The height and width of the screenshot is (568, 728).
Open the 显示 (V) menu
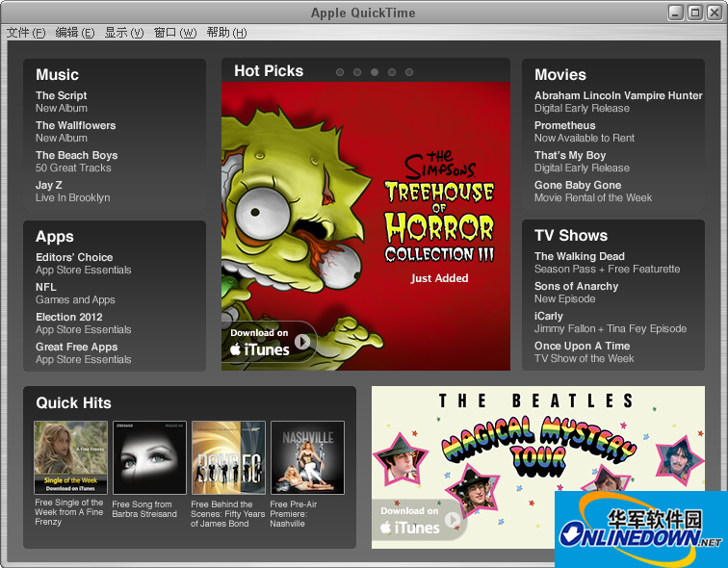(124, 33)
